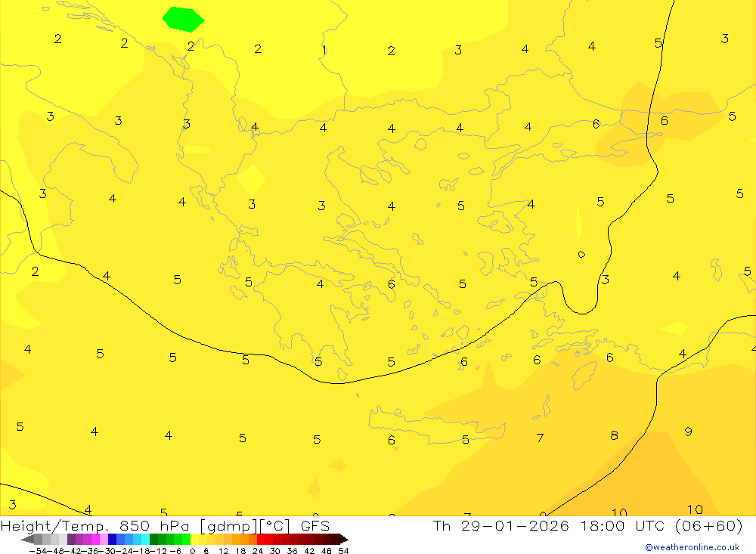
Task: Click the dark blue swatch in the legend
Action: [x=112, y=540]
